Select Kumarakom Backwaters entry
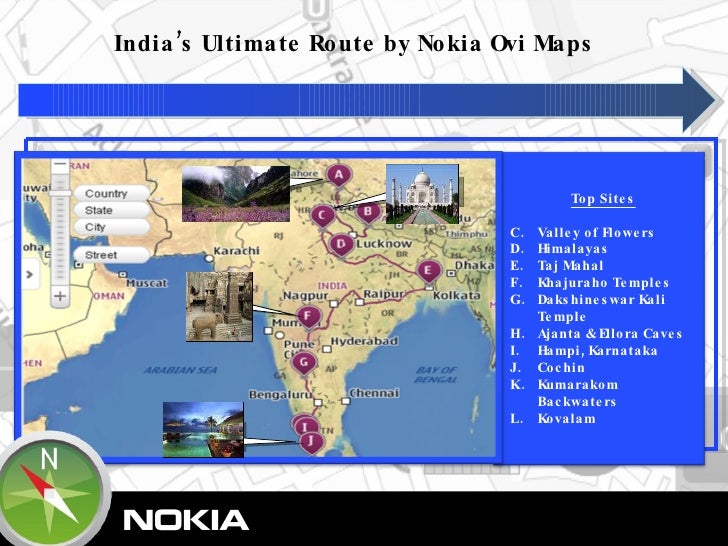The height and width of the screenshot is (546, 728). (578, 393)
